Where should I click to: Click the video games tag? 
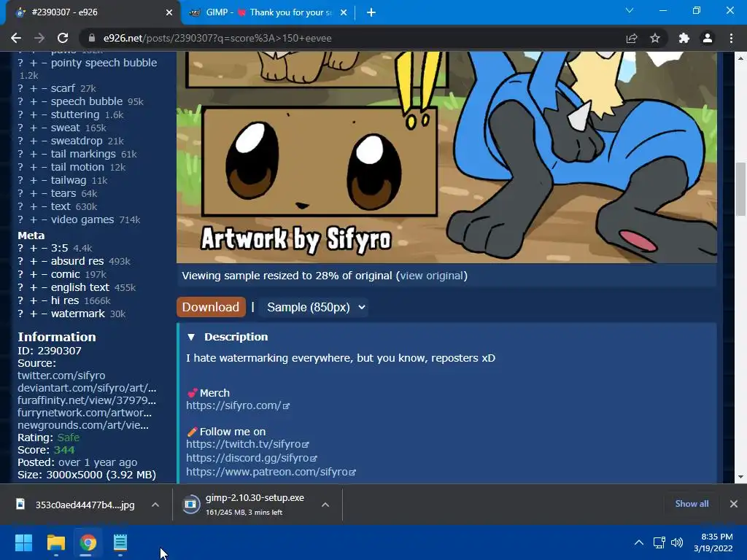(82, 219)
